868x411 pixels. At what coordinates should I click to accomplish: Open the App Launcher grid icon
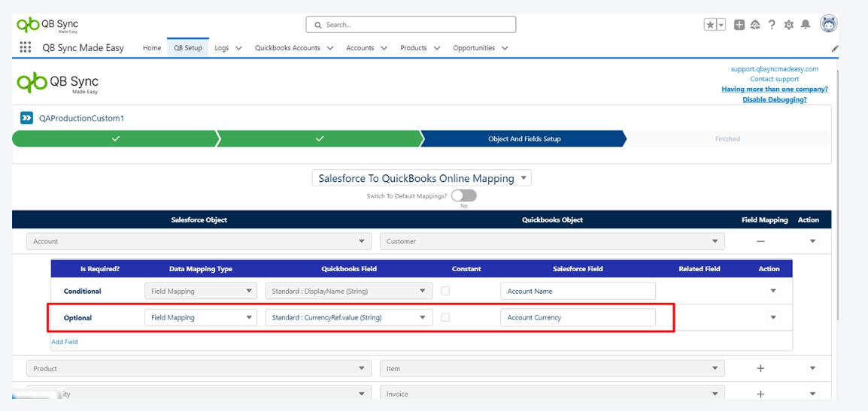tap(26, 47)
